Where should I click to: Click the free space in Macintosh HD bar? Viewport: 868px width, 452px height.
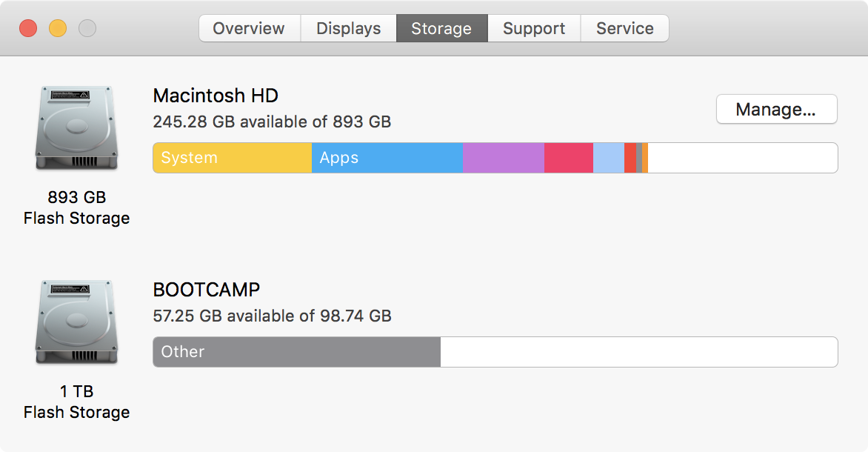tap(741, 158)
